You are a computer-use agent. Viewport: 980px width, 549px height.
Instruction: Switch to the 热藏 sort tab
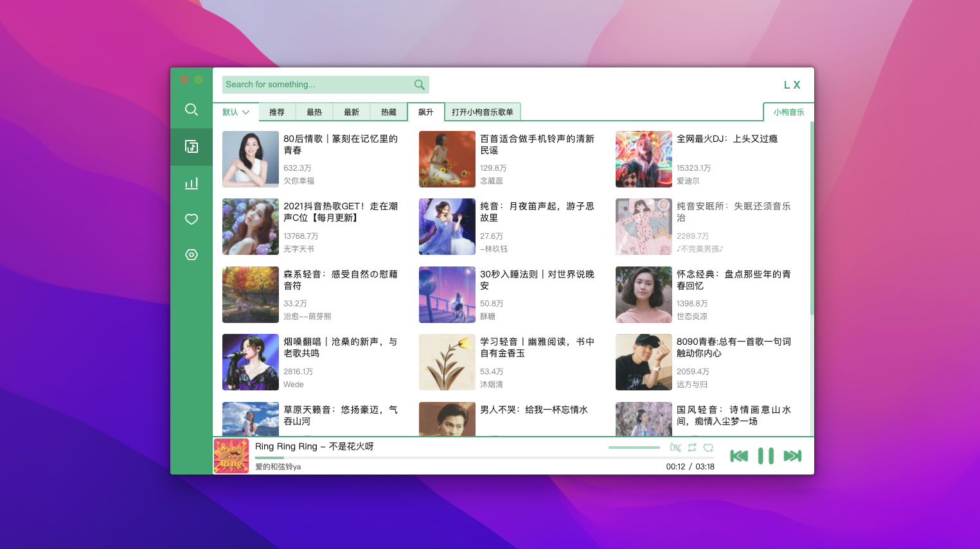point(389,112)
